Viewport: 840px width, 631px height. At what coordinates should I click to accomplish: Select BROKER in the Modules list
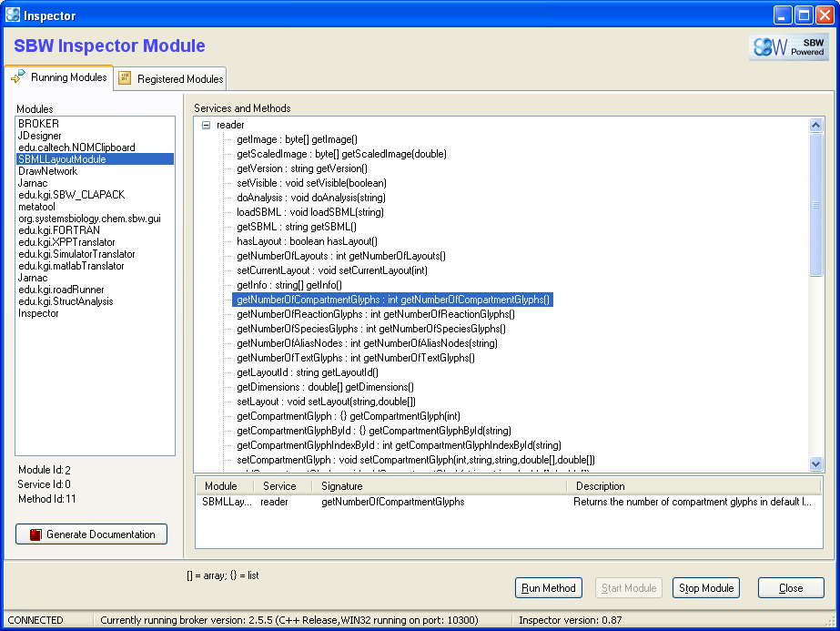point(38,124)
